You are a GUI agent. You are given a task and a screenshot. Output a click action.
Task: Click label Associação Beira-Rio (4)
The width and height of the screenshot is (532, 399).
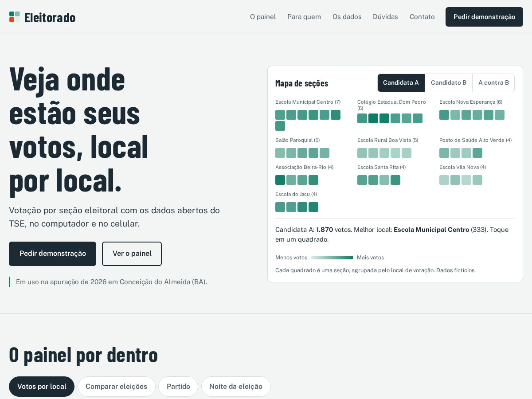(304, 167)
